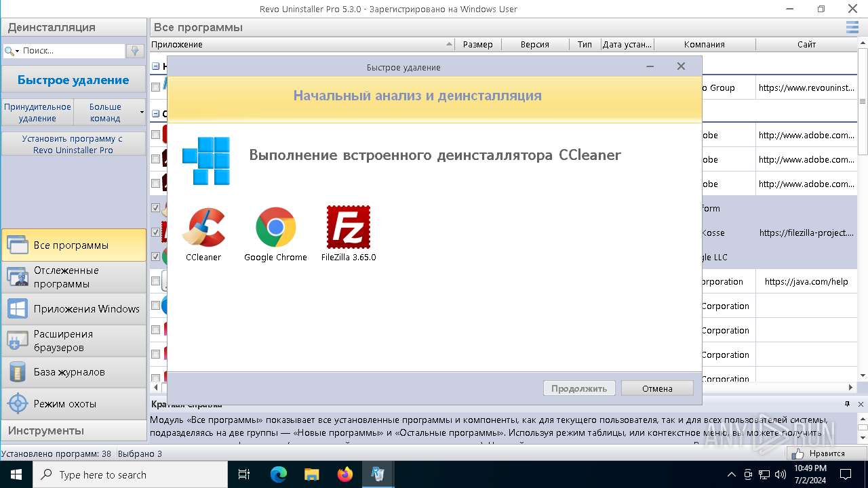This screenshot has width=868, height=488.
Task: Expand the Инструменты section
Action: (73, 430)
